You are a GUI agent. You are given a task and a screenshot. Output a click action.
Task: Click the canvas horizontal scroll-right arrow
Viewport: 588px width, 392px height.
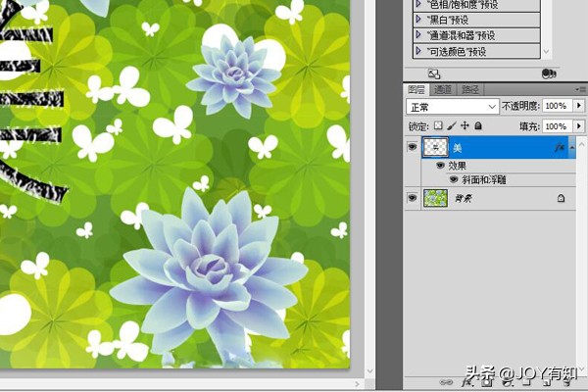(x=357, y=384)
